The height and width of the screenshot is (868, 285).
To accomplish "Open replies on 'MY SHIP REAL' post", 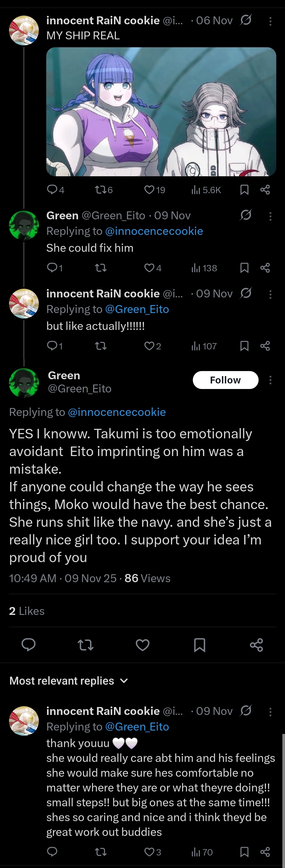I will [52, 190].
